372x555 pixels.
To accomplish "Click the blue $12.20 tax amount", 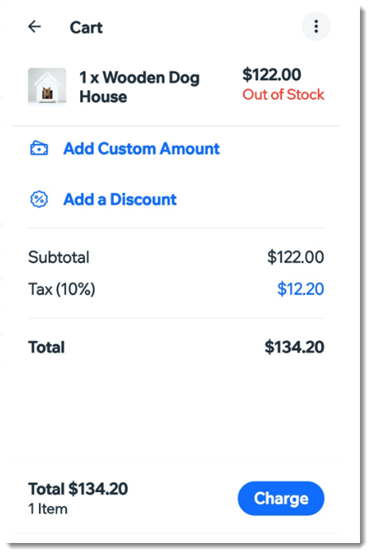I will coord(301,289).
